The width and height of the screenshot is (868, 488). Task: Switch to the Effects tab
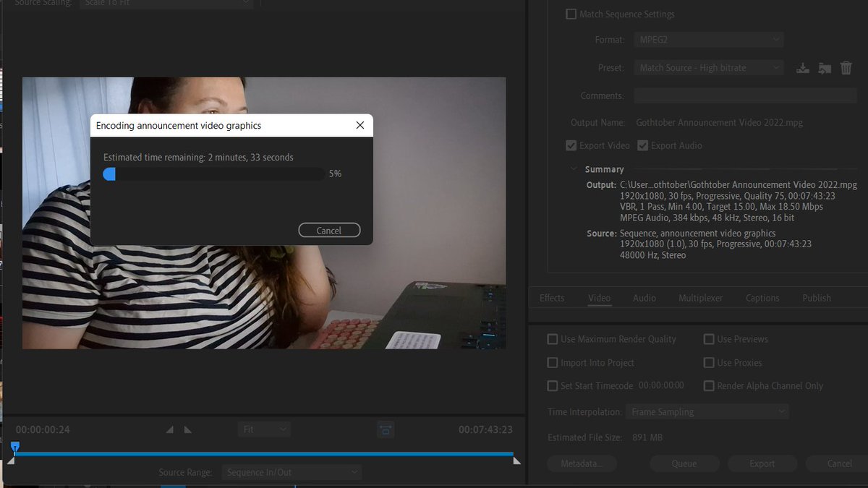(552, 298)
